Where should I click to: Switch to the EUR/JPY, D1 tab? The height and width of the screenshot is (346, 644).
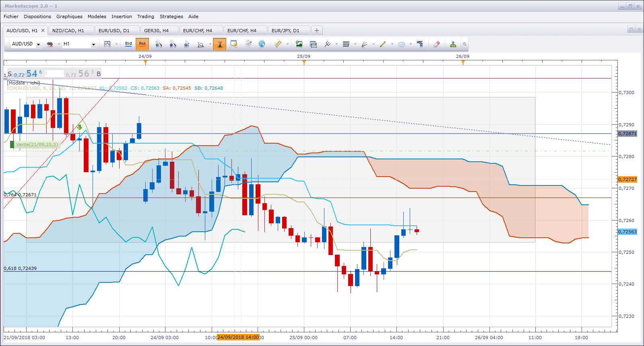(x=289, y=31)
